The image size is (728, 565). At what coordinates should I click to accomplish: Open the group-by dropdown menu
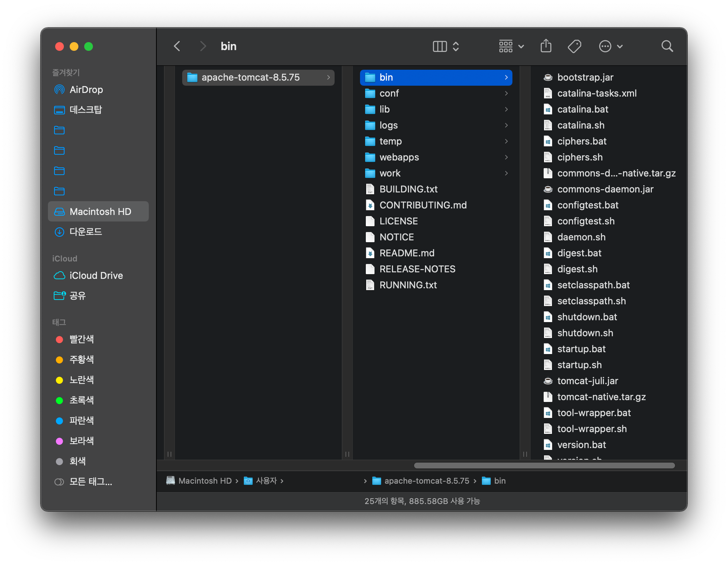point(511,46)
